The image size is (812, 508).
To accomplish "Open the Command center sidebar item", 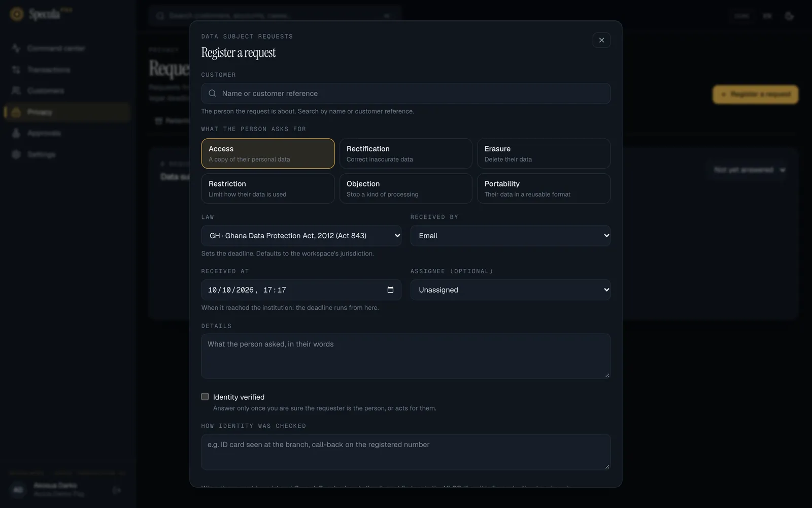I will click(x=67, y=48).
